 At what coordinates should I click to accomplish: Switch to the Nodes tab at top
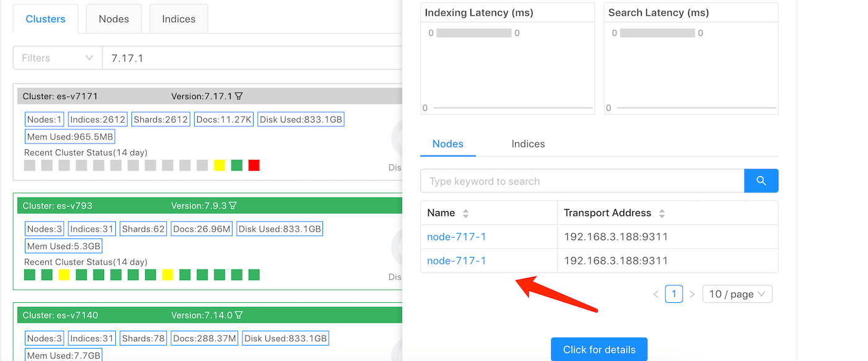click(x=114, y=19)
